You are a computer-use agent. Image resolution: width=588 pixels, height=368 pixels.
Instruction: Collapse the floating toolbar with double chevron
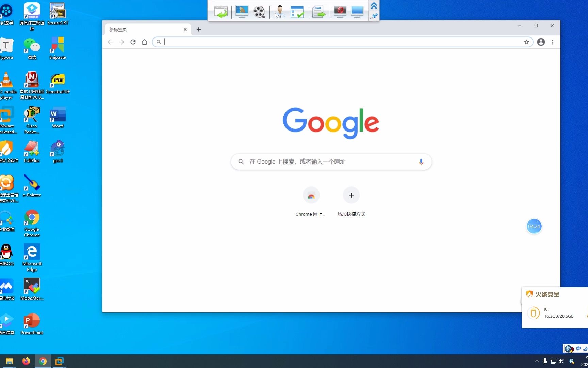pos(374,6)
